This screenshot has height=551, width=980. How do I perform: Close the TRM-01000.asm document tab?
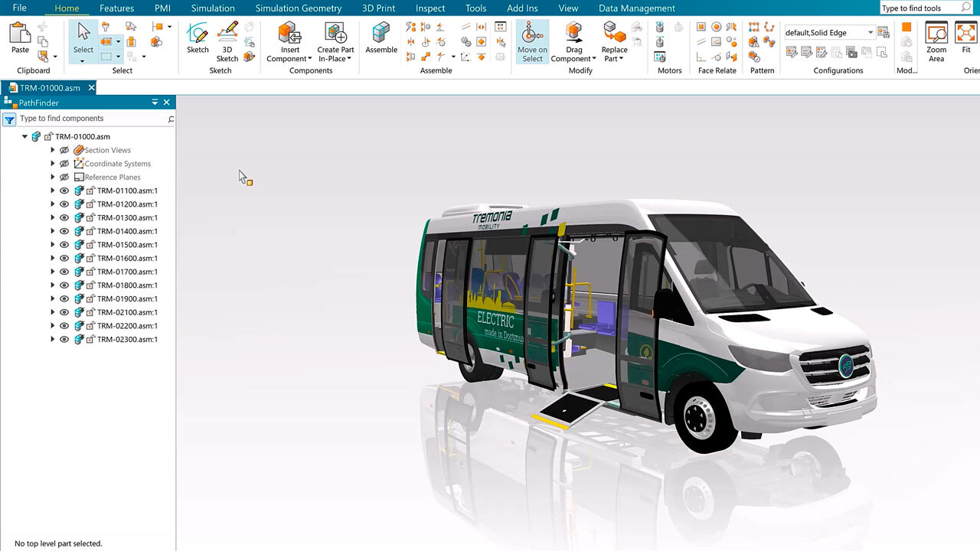coord(91,88)
